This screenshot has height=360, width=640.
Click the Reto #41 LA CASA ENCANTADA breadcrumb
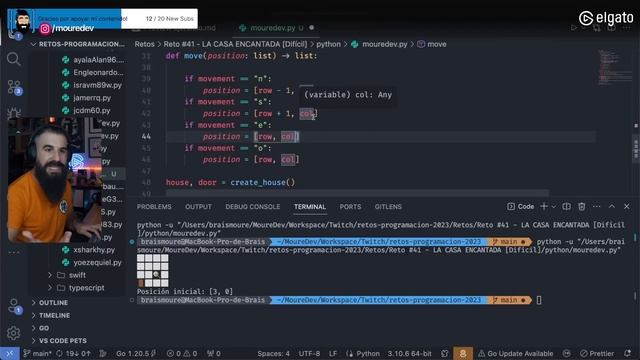coord(235,44)
